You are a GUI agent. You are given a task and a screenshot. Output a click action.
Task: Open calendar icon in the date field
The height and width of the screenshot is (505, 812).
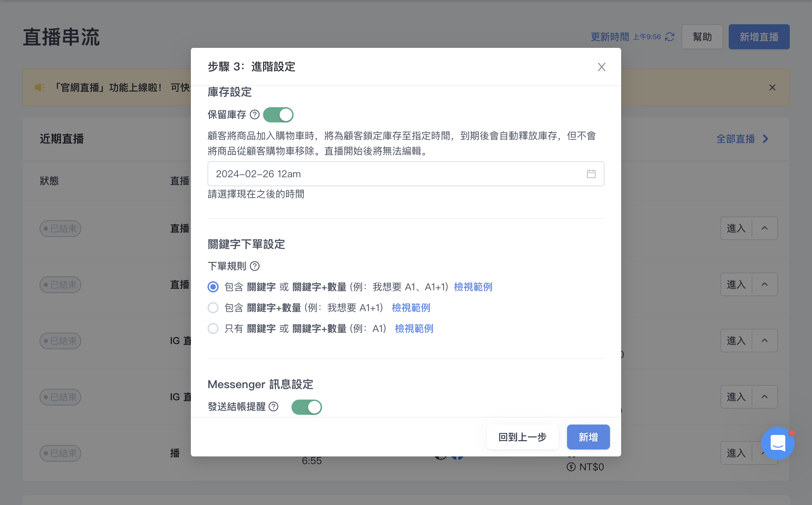[591, 174]
